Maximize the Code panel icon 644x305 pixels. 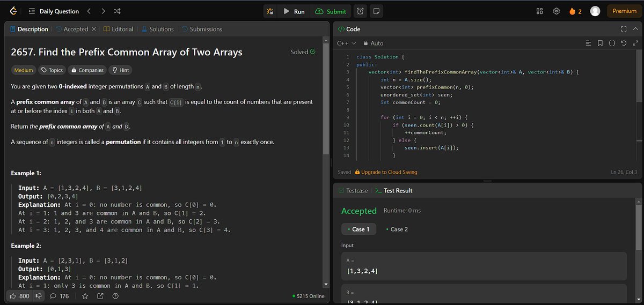624,29
